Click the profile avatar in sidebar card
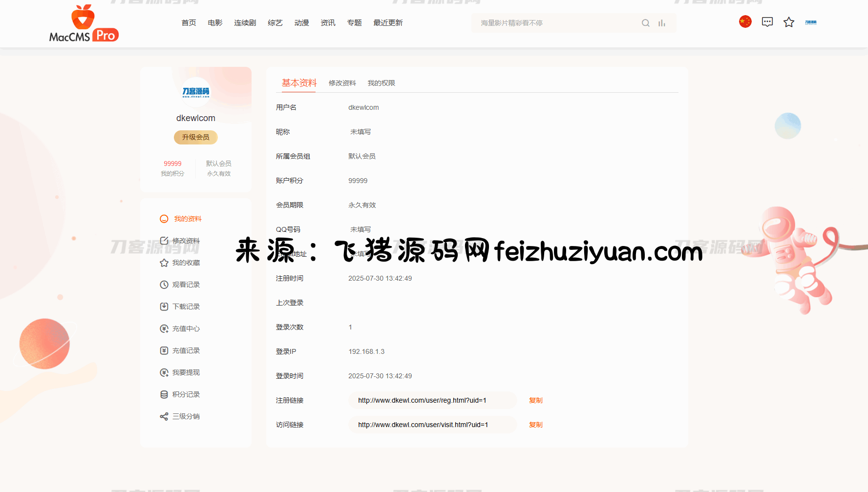Image resolution: width=868 pixels, height=492 pixels. pyautogui.click(x=196, y=92)
